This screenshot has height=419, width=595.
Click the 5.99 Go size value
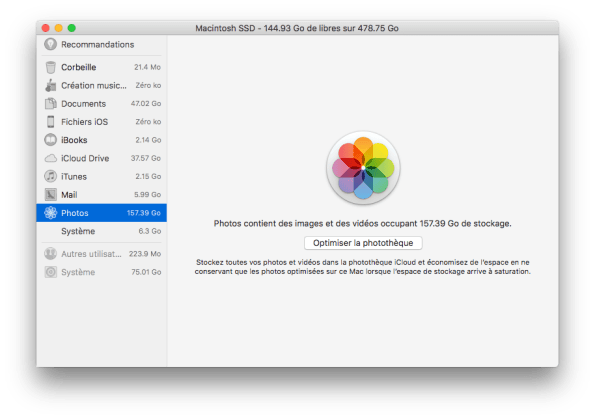point(147,195)
